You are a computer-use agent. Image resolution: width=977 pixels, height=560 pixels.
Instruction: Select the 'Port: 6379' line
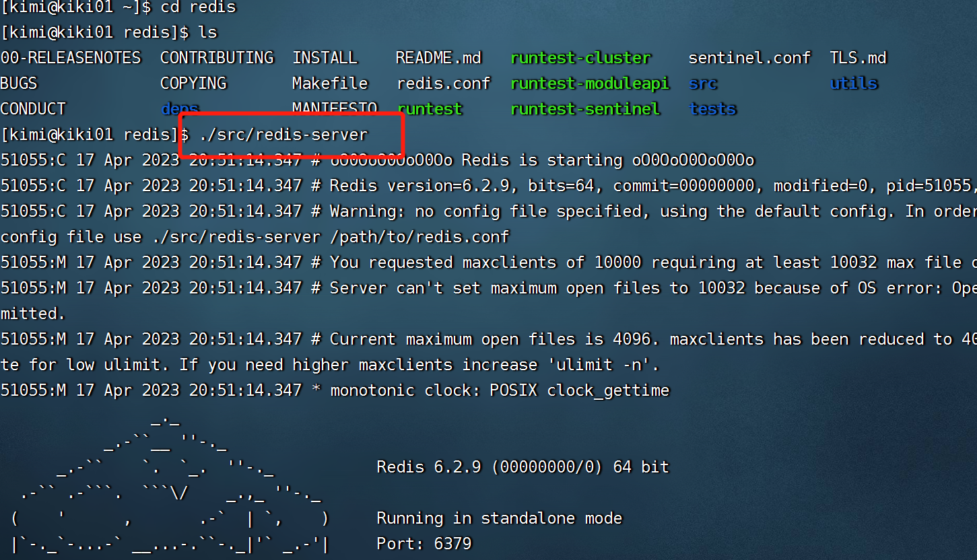click(x=424, y=544)
